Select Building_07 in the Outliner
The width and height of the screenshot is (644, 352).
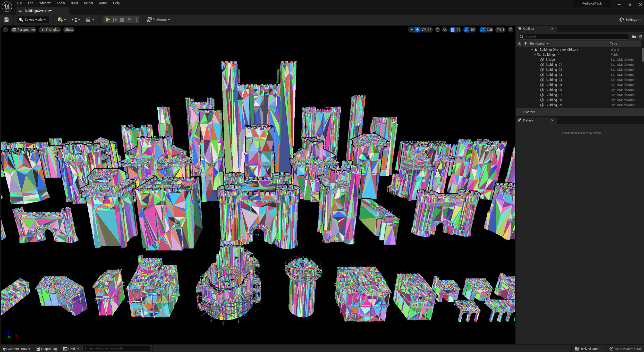(x=579, y=95)
